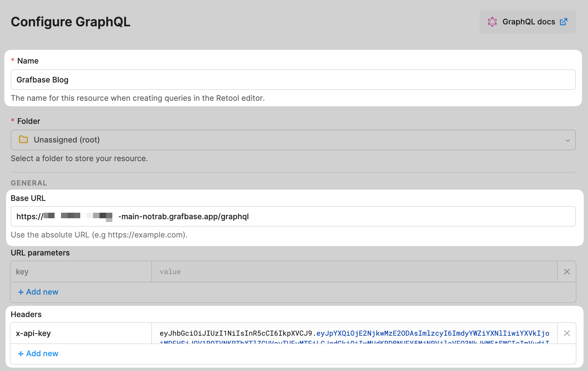This screenshot has width=588, height=371.
Task: Click the Headers label
Action: point(26,315)
